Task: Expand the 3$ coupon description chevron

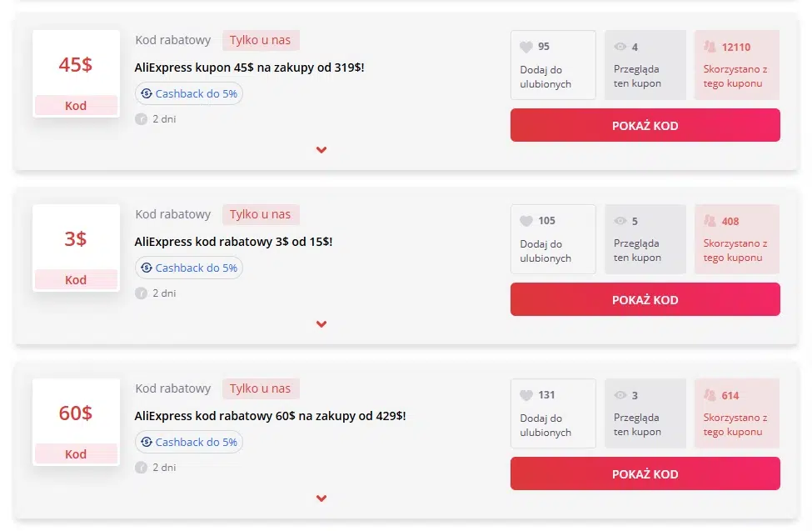Action: point(321,324)
